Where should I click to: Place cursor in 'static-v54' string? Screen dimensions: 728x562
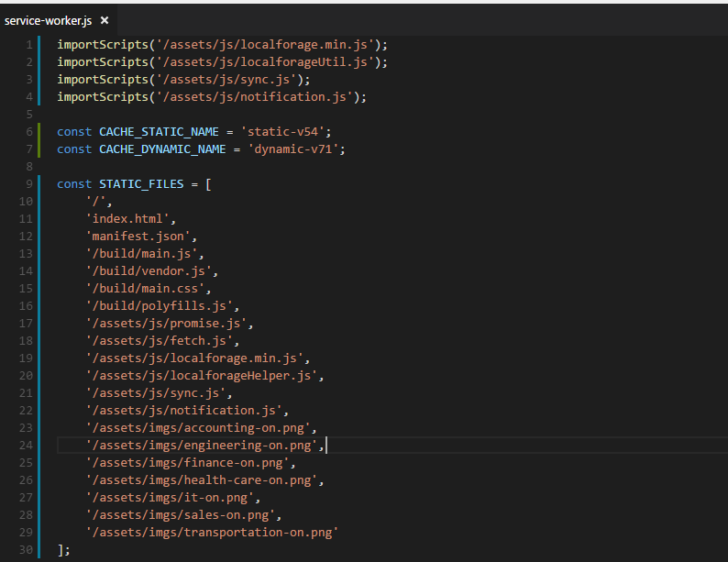point(282,132)
